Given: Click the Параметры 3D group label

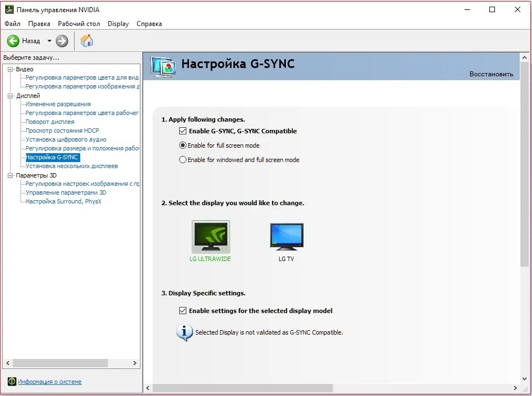Looking at the screenshot, I should click(x=36, y=175).
